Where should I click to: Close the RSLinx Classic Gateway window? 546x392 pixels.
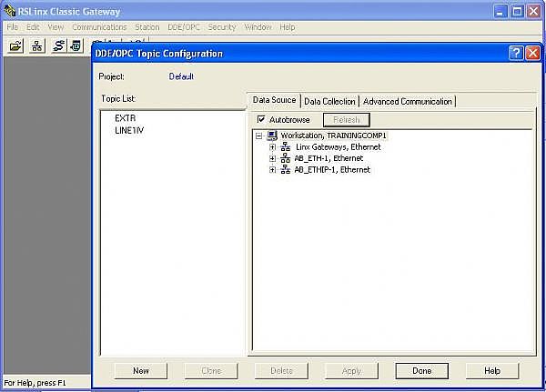533,12
